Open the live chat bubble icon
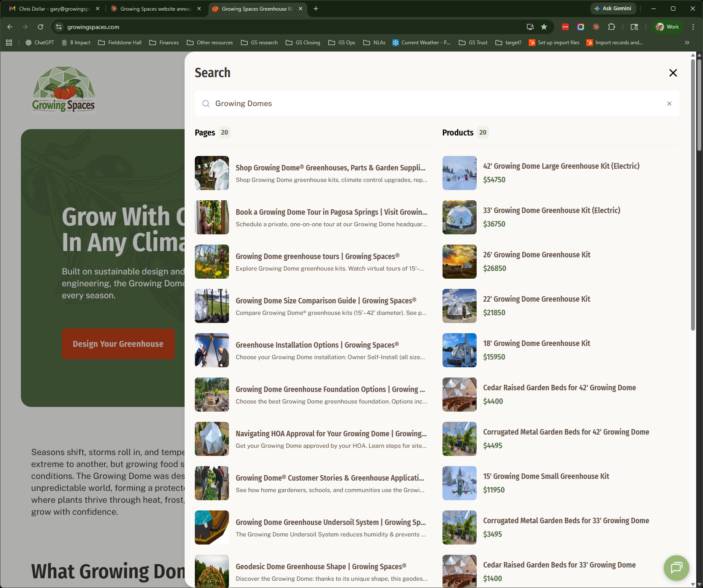 coord(676,568)
